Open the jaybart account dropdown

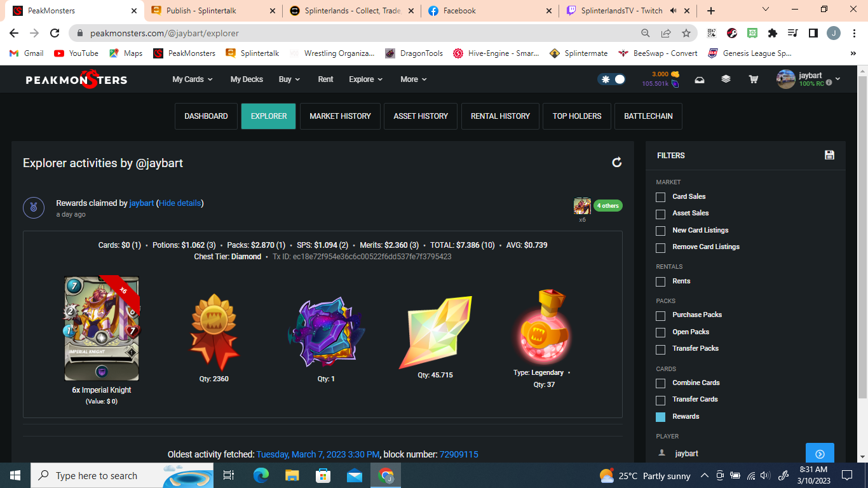click(809, 79)
